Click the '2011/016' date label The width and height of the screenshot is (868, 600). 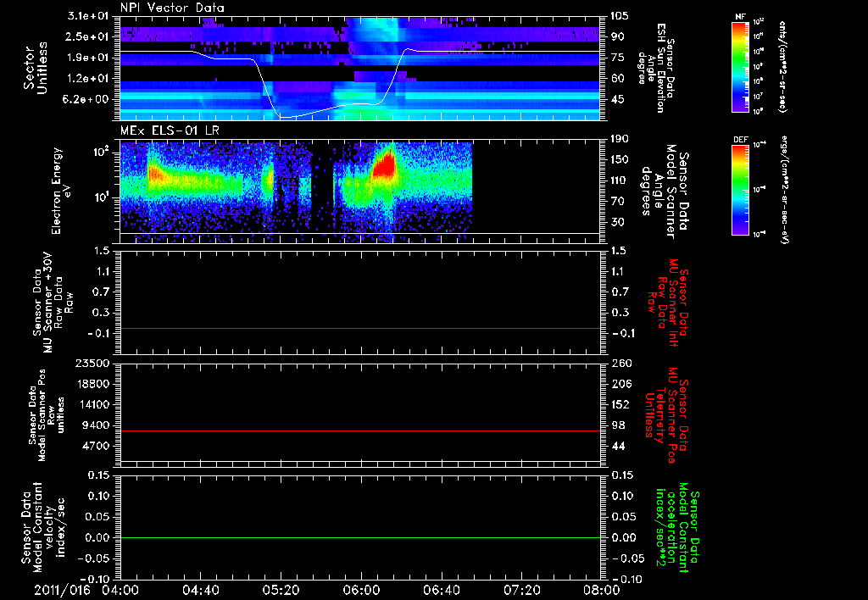coord(62,590)
